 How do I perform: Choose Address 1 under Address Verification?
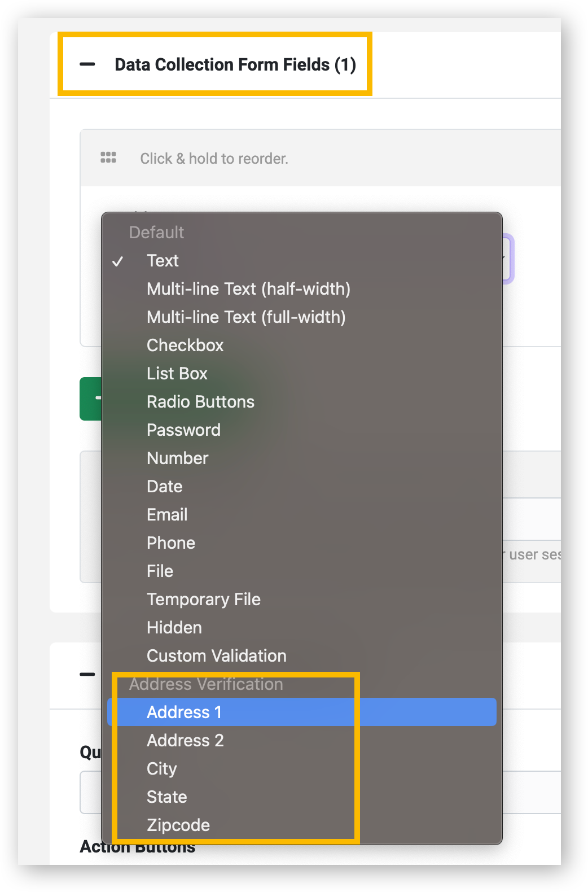pyautogui.click(x=185, y=712)
